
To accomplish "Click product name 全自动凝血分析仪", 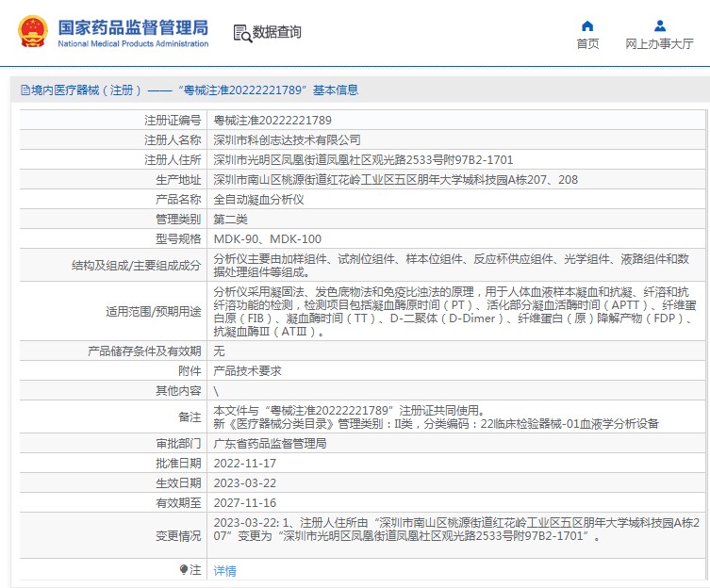I will coord(258,200).
